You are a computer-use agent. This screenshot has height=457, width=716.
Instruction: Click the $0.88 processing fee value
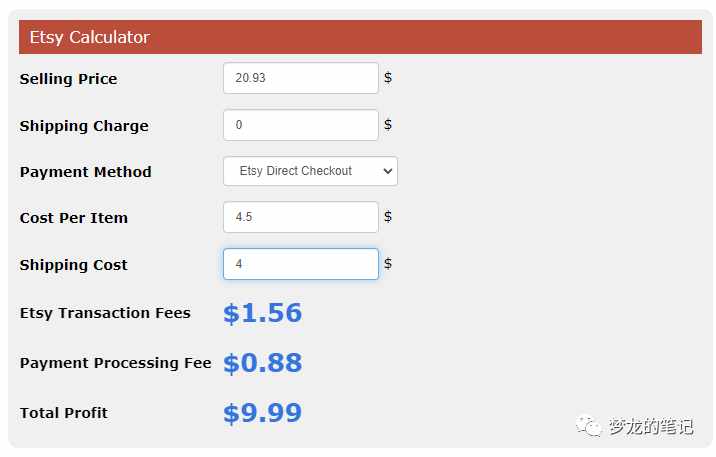[263, 363]
